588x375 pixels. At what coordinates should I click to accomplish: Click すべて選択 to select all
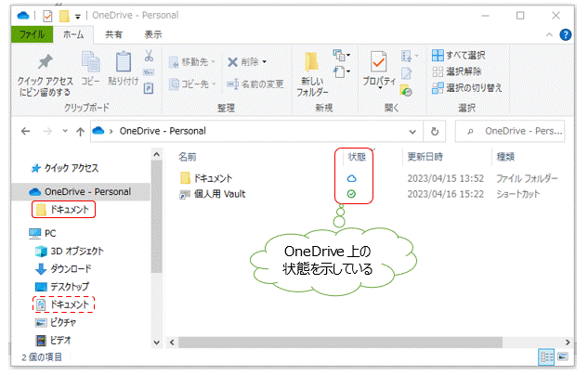click(458, 56)
